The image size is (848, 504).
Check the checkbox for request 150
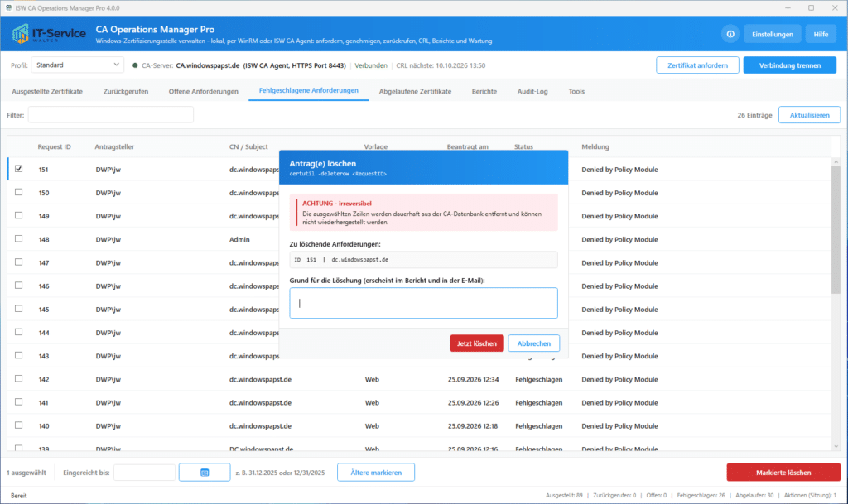pyautogui.click(x=19, y=192)
